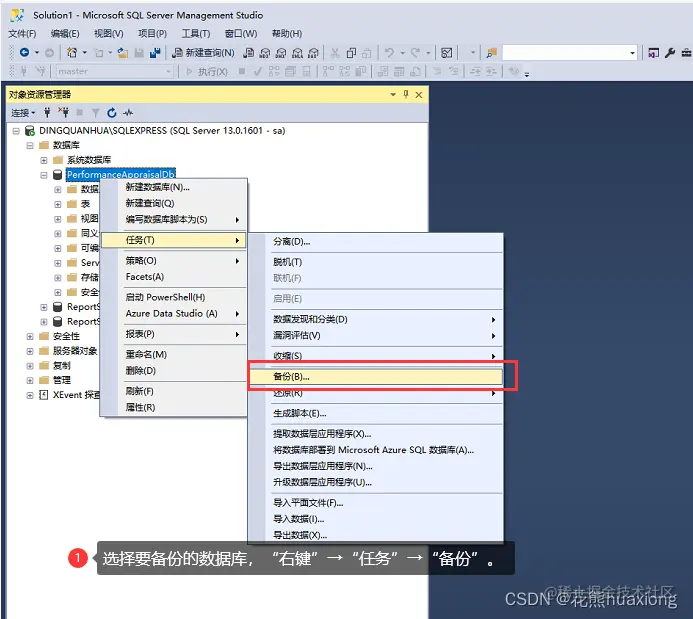693x619 pixels.
Task: Open the 连接 dropdown in Object Explorer
Action: [23, 113]
